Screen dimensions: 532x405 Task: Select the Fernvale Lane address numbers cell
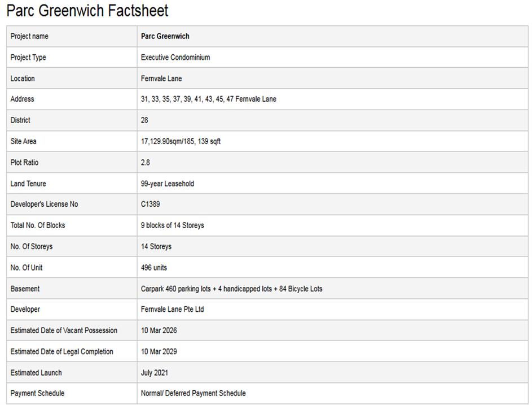pyautogui.click(x=209, y=99)
